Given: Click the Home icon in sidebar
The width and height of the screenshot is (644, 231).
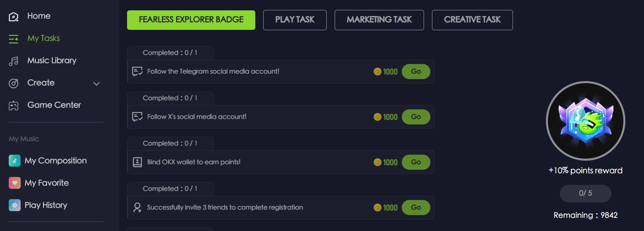Looking at the screenshot, I should pos(13,17).
